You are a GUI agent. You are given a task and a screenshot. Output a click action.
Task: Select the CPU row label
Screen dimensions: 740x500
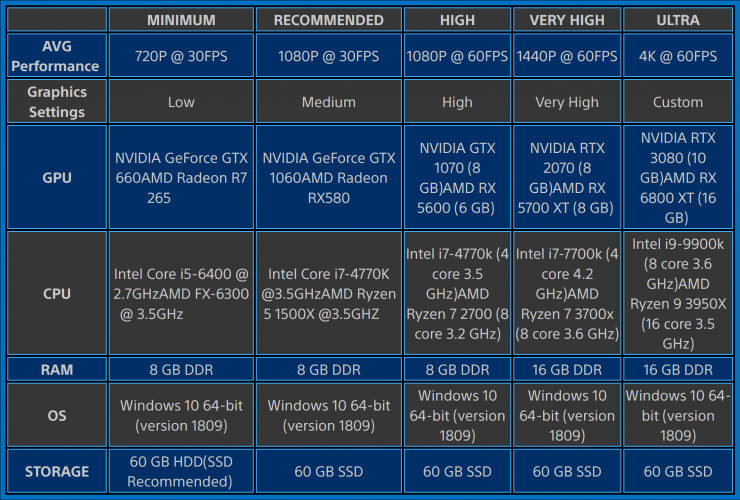(x=57, y=293)
